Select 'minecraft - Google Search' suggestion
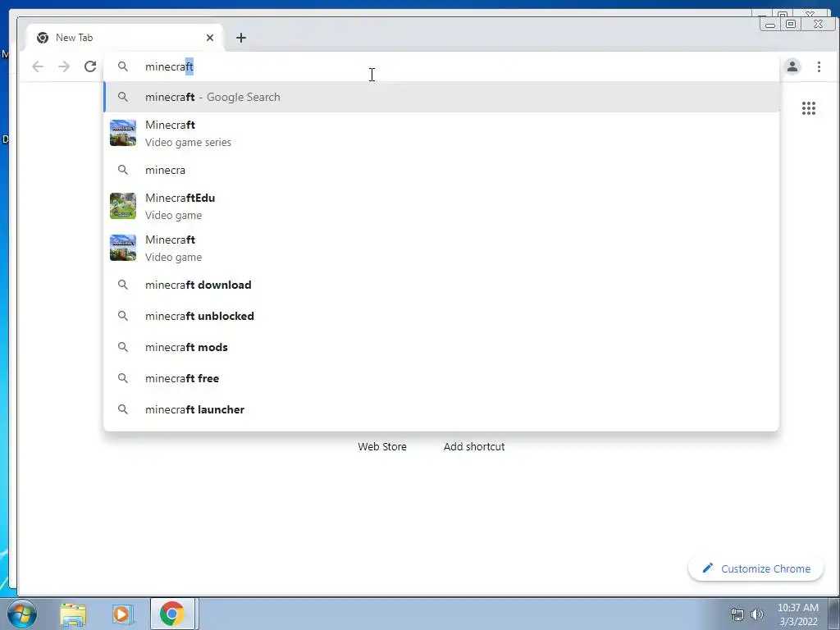 click(x=441, y=97)
